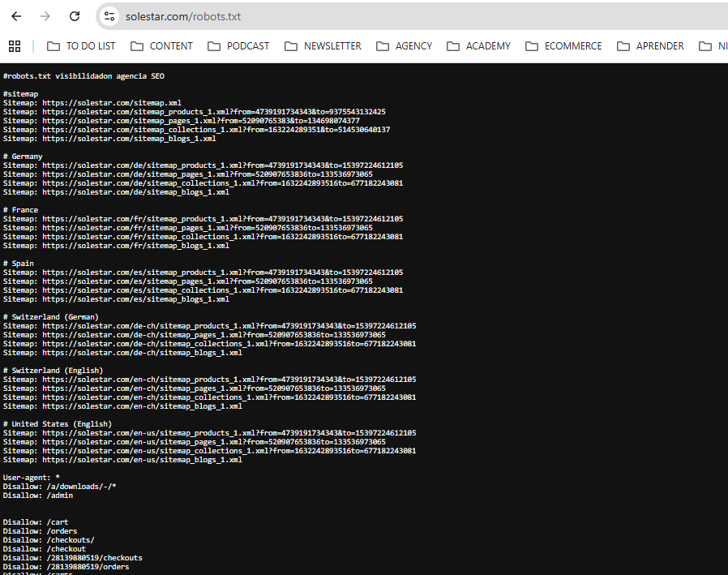This screenshot has height=575, width=728.
Task: Reload the robots.txt page
Action: (75, 16)
